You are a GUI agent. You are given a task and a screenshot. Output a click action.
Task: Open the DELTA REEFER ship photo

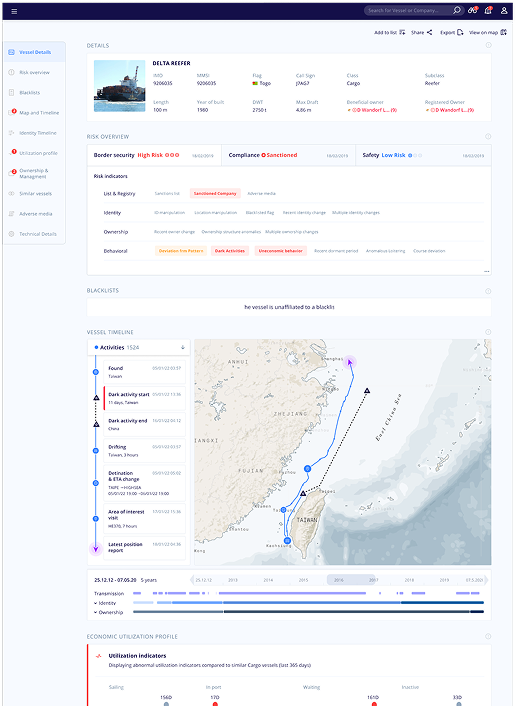click(120, 86)
